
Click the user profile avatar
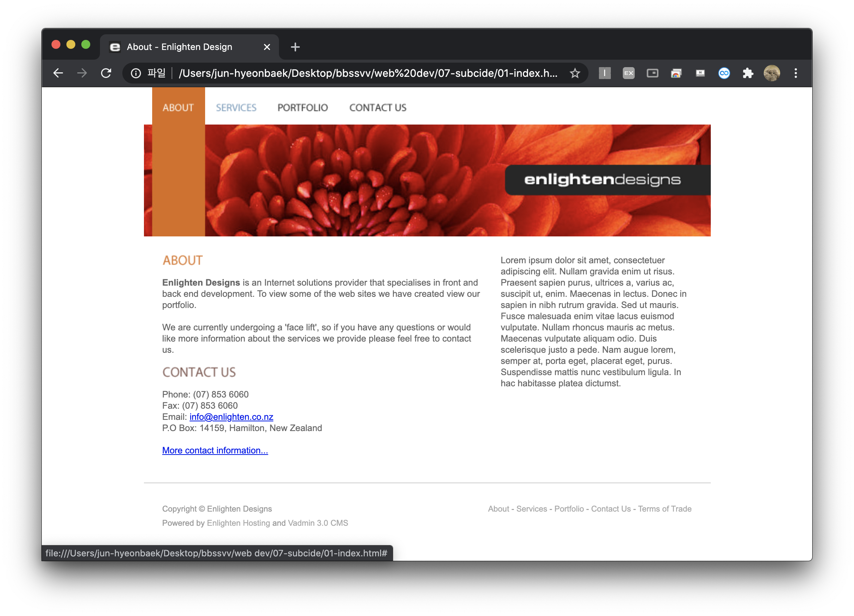[772, 73]
